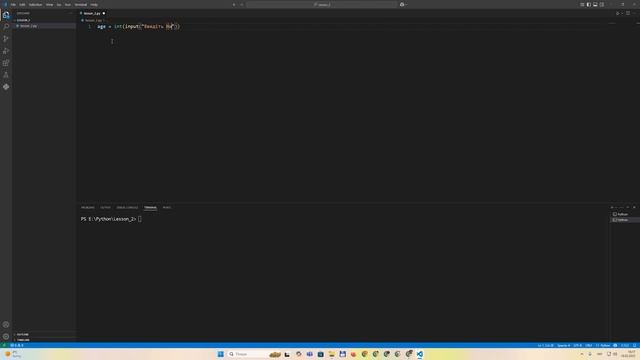Image resolution: width=640 pixels, height=360 pixels.
Task: Open the File menu
Action: point(13,4)
